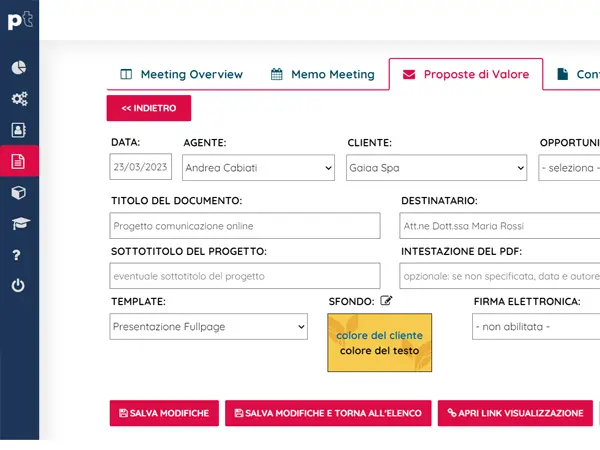The image size is (600, 450).
Task: Click the Indietro back button
Action: point(148,108)
